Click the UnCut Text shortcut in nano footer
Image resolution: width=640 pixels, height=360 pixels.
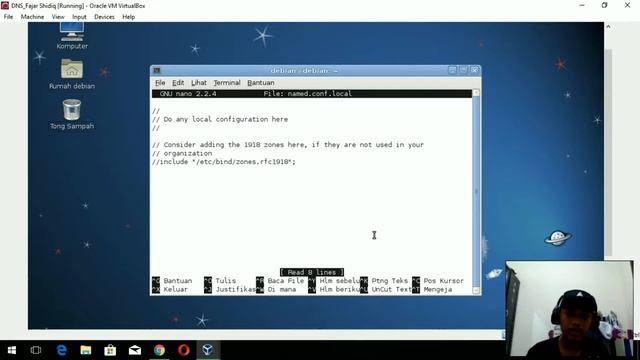pos(386,289)
